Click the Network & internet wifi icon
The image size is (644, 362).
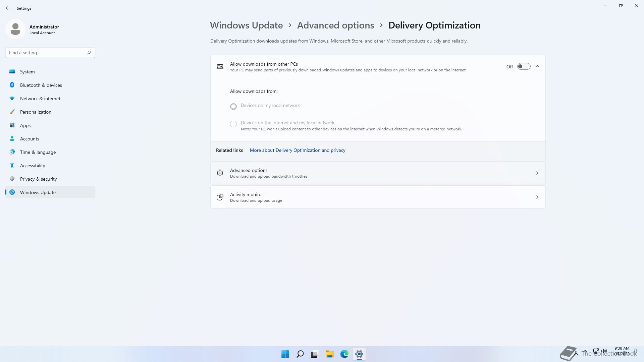pyautogui.click(x=12, y=99)
